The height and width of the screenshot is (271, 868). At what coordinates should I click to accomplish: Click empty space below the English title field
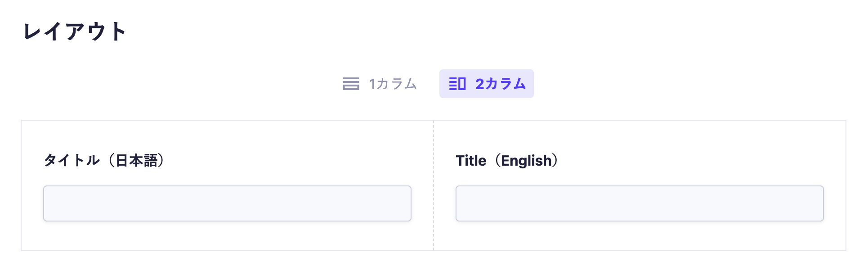click(x=639, y=236)
